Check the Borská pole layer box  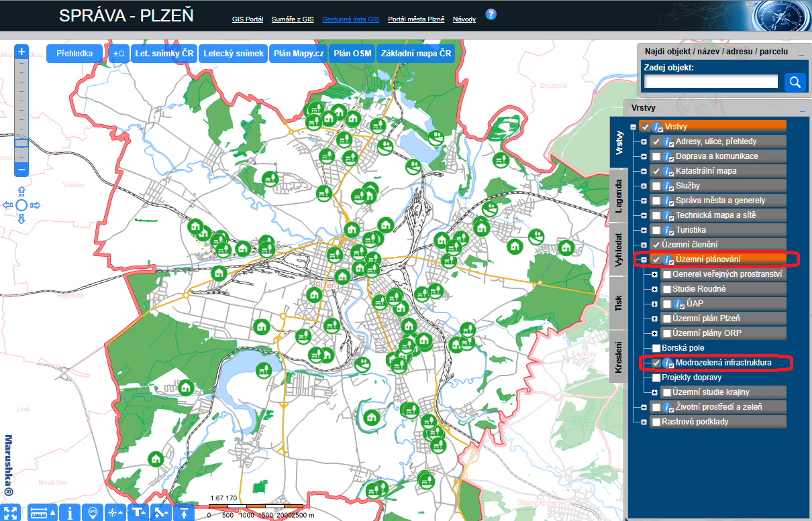(x=656, y=348)
